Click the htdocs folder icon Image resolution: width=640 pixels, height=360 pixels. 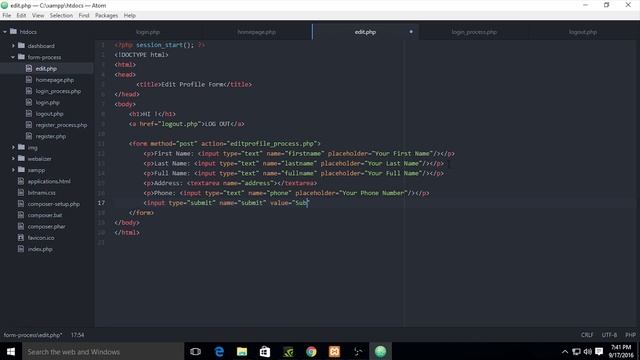tap(13, 31)
